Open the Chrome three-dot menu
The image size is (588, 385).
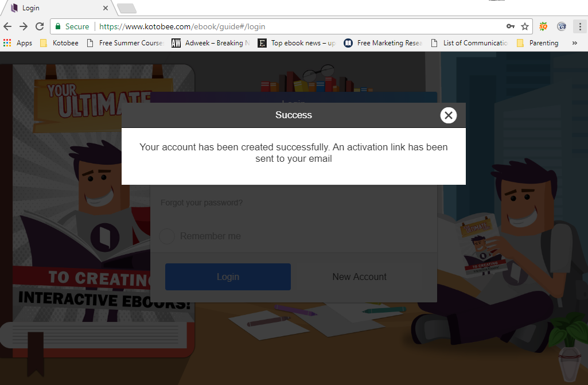[580, 26]
